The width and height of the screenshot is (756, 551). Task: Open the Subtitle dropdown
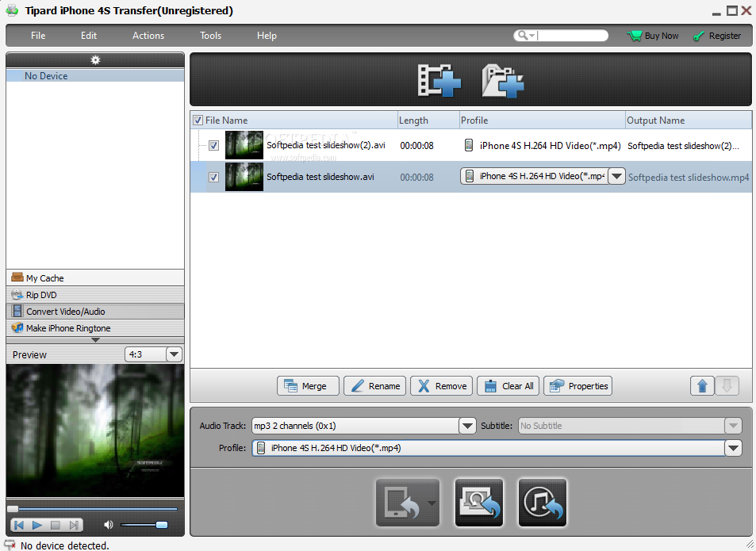733,426
